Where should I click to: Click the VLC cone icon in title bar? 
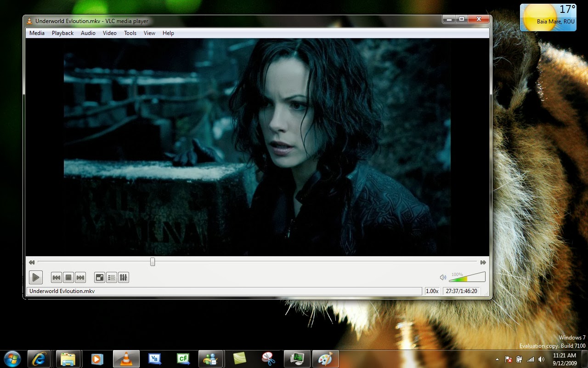30,21
